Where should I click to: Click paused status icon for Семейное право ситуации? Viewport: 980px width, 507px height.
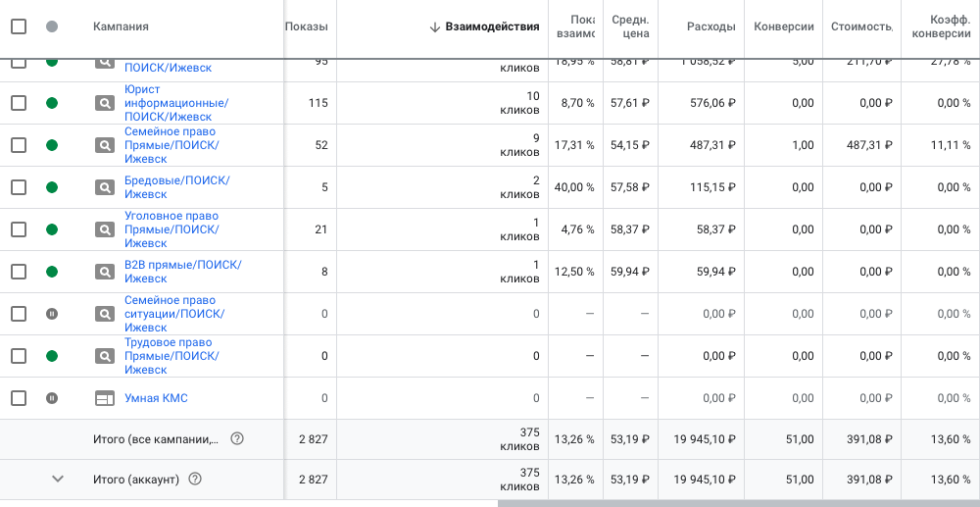(x=52, y=314)
